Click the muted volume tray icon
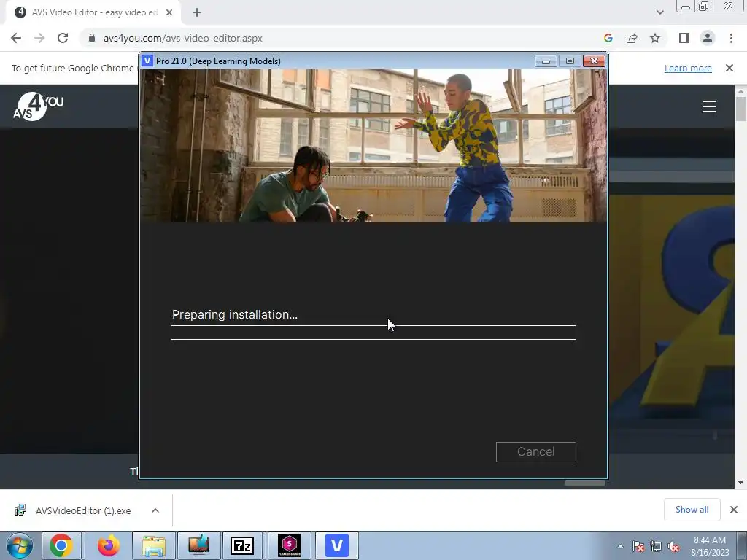The height and width of the screenshot is (560, 747). coord(673,547)
